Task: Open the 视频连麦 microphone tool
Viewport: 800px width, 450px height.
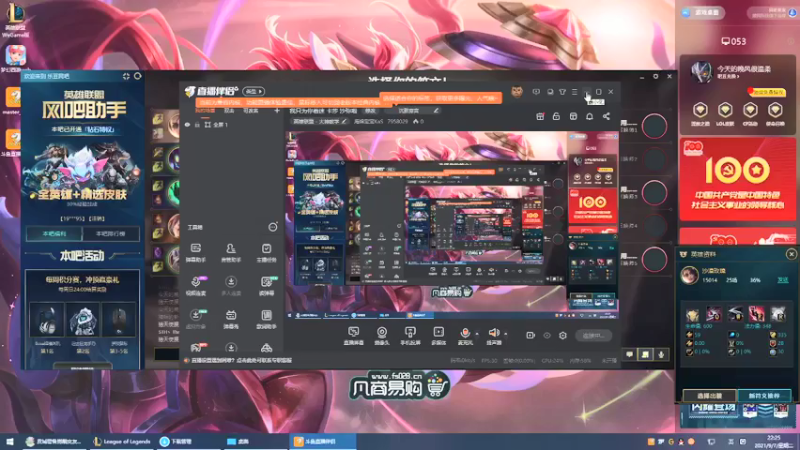Action: tap(196, 286)
